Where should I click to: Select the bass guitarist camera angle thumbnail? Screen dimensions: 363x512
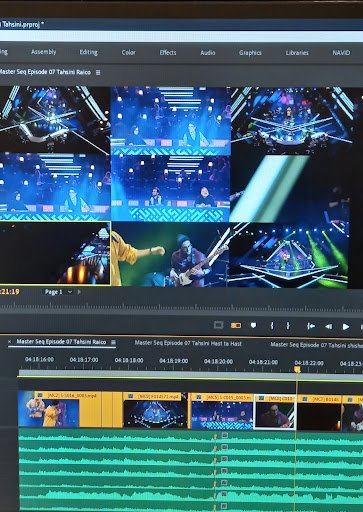(x=170, y=254)
